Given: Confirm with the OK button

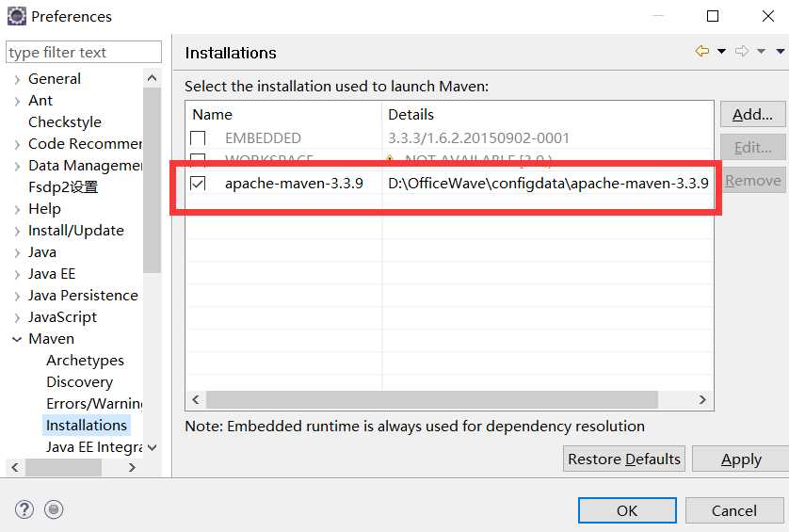Looking at the screenshot, I should tap(627, 511).
